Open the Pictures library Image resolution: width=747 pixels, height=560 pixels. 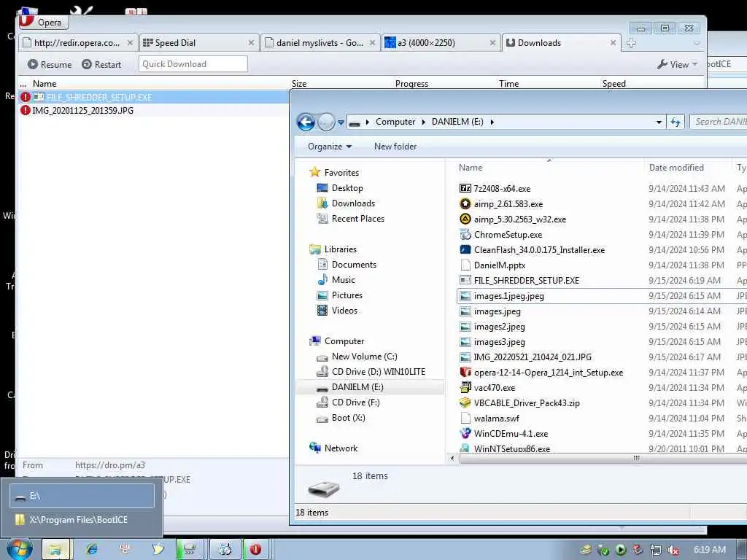click(347, 295)
